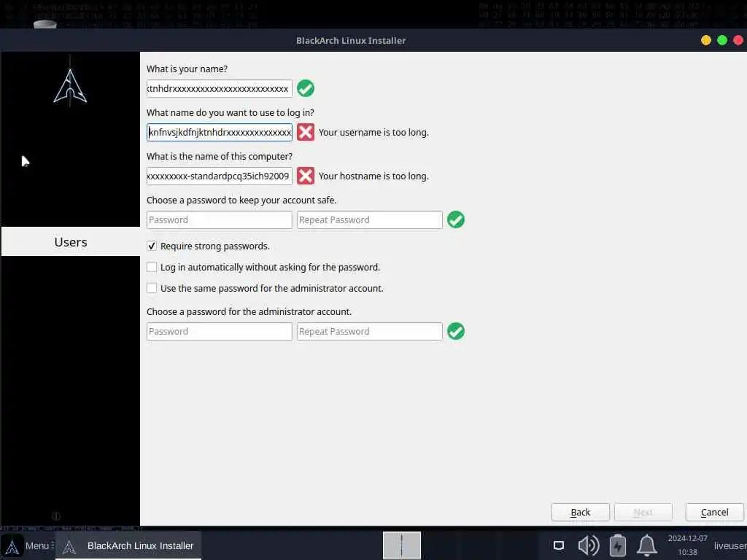Click 'Your hostname is too long.' message
This screenshot has height=560, width=747.
tap(373, 176)
